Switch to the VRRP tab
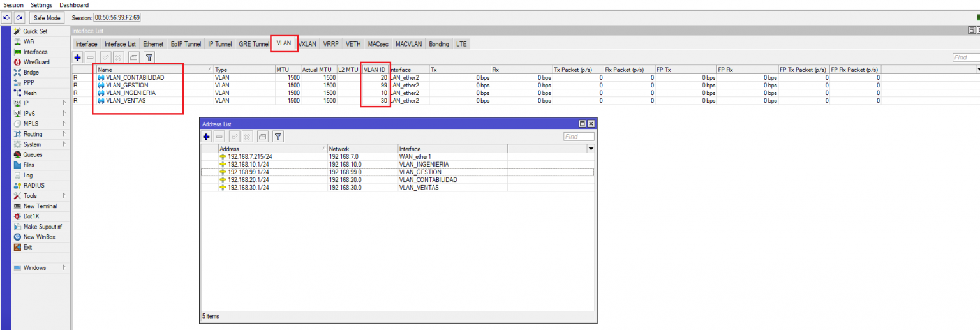This screenshot has width=980, height=330. click(330, 44)
